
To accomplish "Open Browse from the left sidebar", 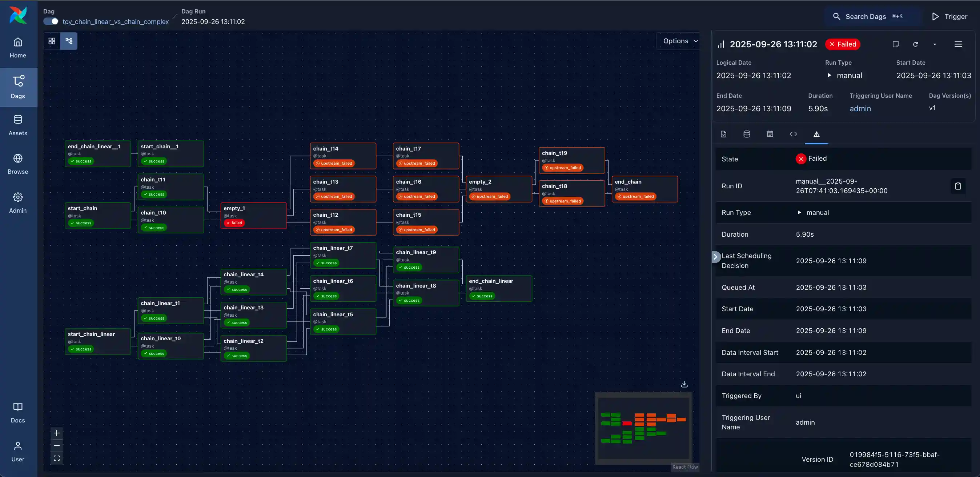I will tap(17, 164).
